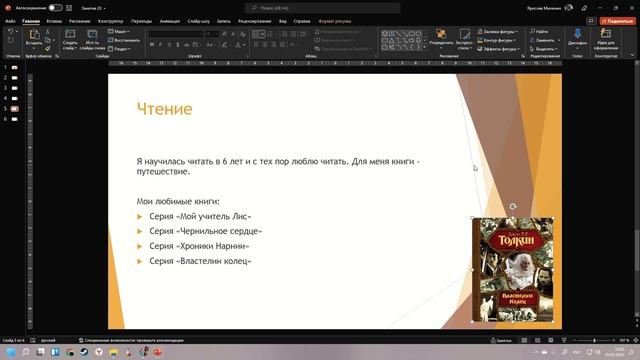Switch to the Переходы tab
Viewport: 640px width, 360px height.
tap(141, 21)
